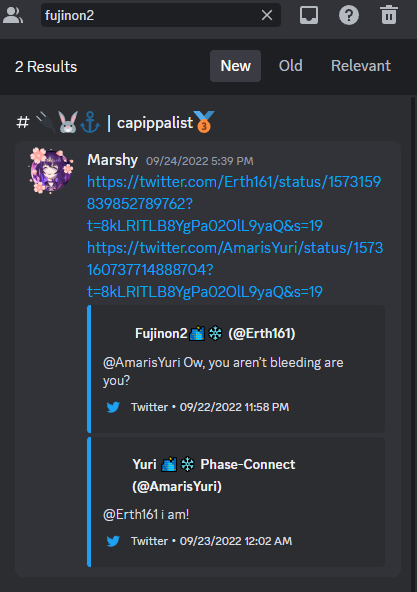Screen dimensions: 417x592
Task: Click Twitter bird icon in first embed
Action: coord(113,407)
